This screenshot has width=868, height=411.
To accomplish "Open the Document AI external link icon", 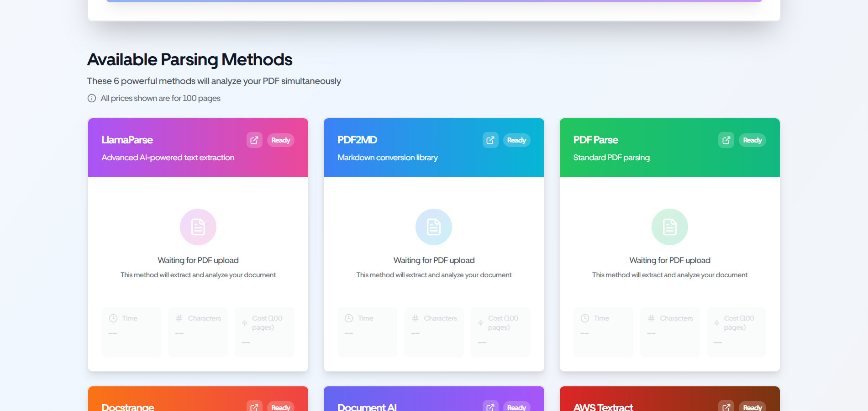I will [x=490, y=407].
